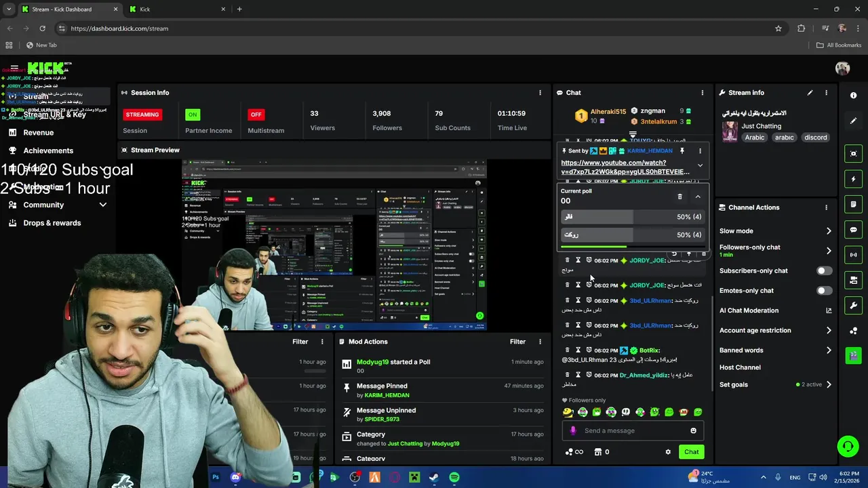This screenshot has width=868, height=488.
Task: Click KARIM_HEMDAN in Mod Actions
Action: click(x=387, y=395)
